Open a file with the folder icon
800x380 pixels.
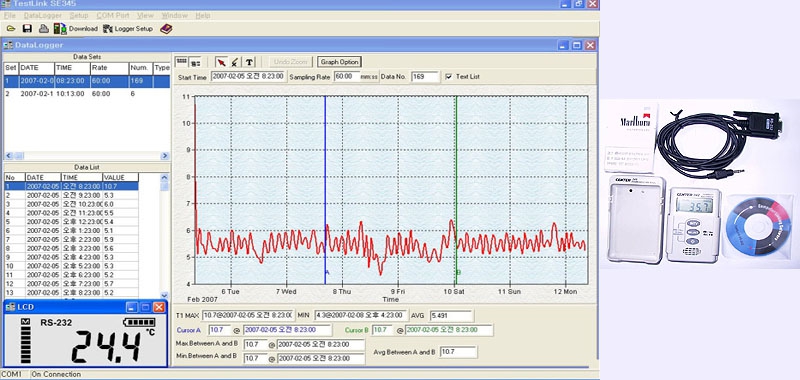click(11, 29)
